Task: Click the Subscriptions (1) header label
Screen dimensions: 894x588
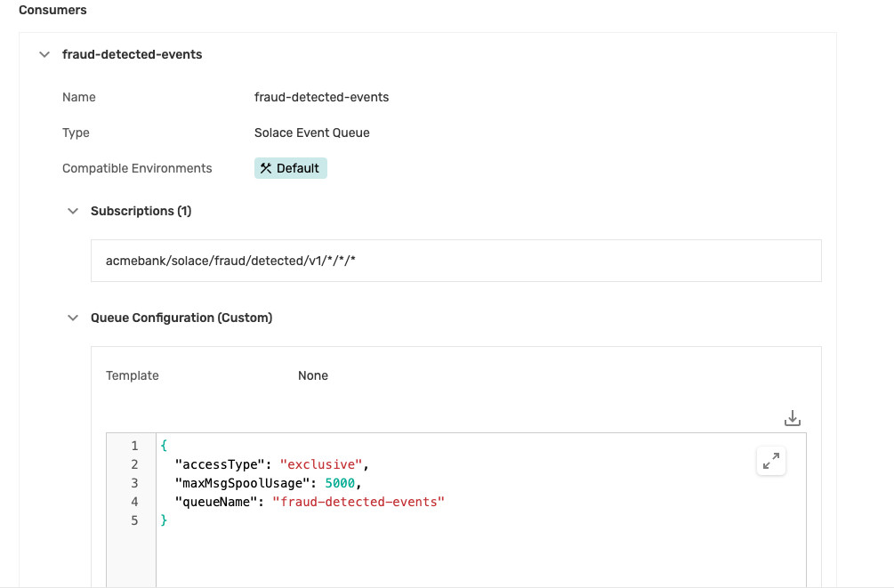Action: [x=141, y=211]
